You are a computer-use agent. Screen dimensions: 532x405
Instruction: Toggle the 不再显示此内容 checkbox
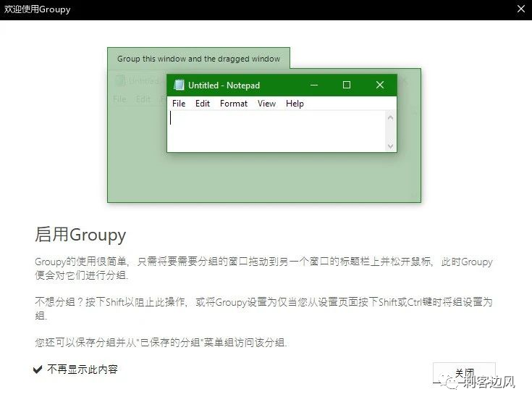tap(38, 369)
